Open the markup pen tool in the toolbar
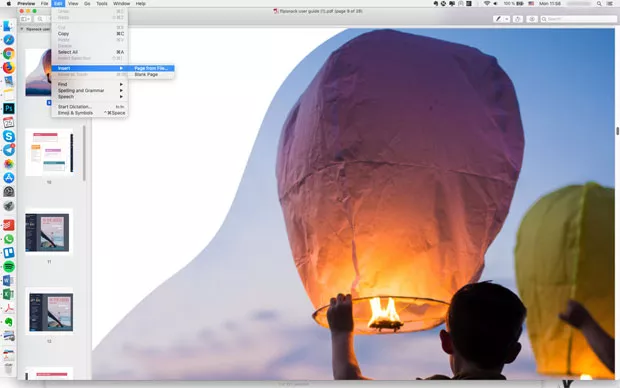 [498, 19]
